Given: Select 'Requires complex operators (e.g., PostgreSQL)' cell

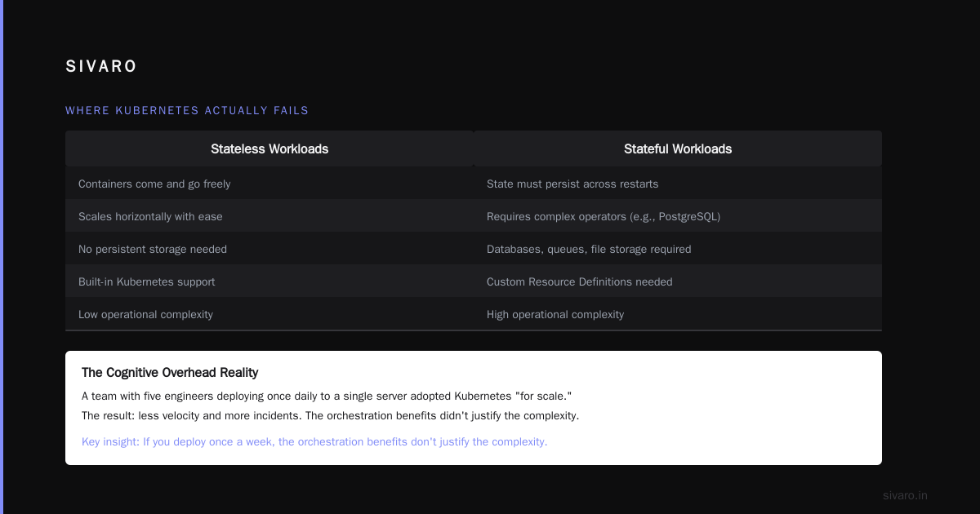Looking at the screenshot, I should [x=678, y=216].
